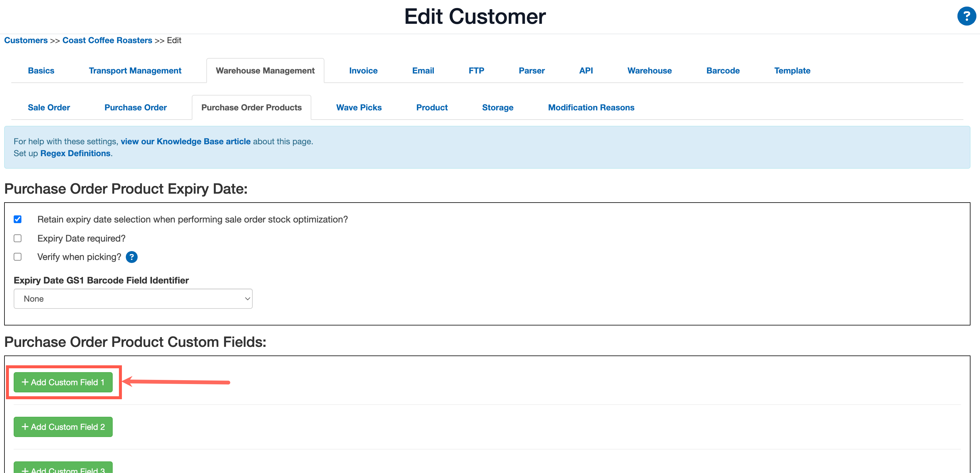Open the Barcode tab
This screenshot has height=473, width=980.
tap(723, 71)
